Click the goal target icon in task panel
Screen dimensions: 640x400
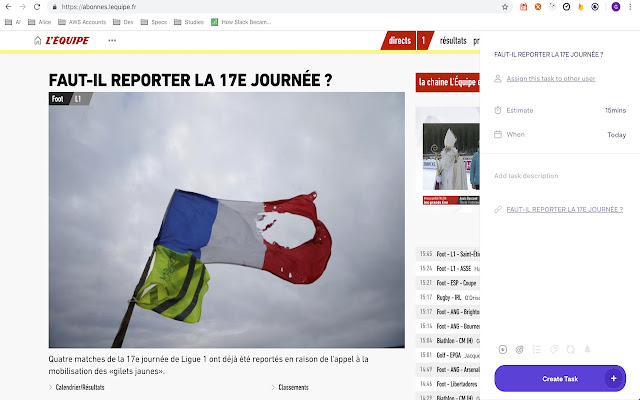point(519,349)
